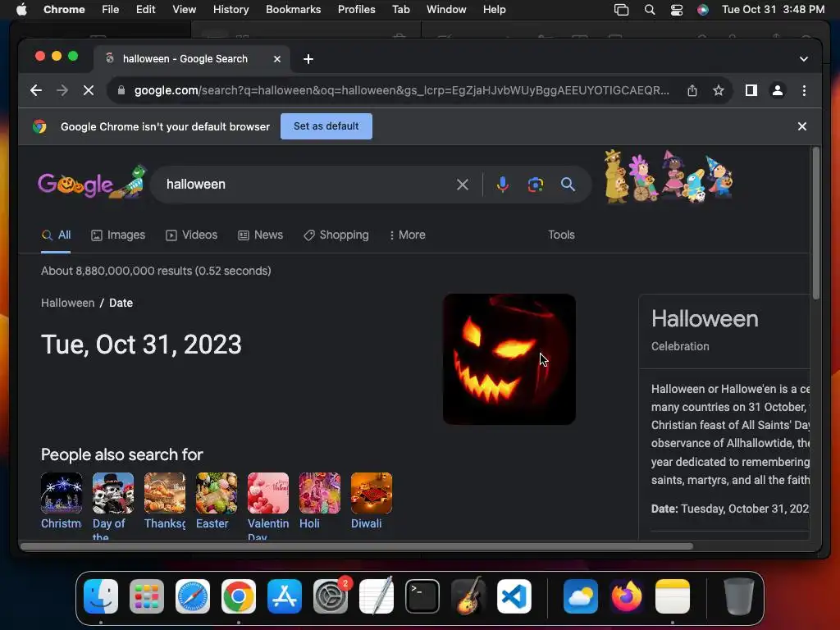Open the Edit menu
This screenshot has width=840, height=630.
point(145,10)
